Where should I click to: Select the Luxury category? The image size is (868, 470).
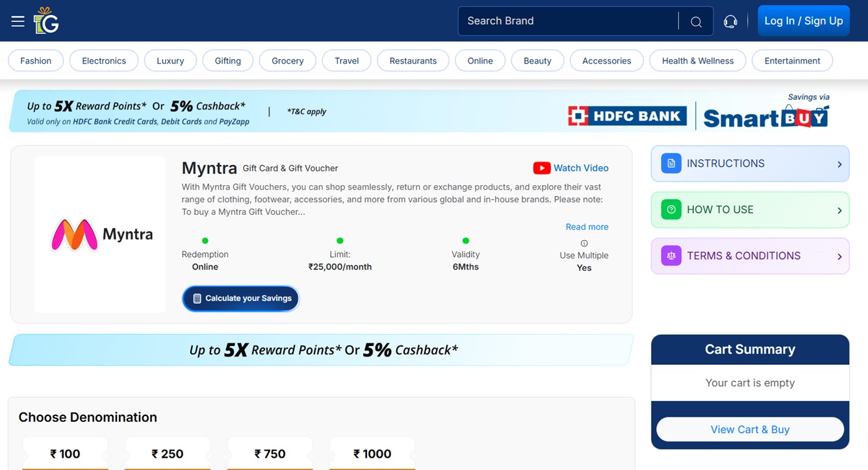click(x=170, y=60)
